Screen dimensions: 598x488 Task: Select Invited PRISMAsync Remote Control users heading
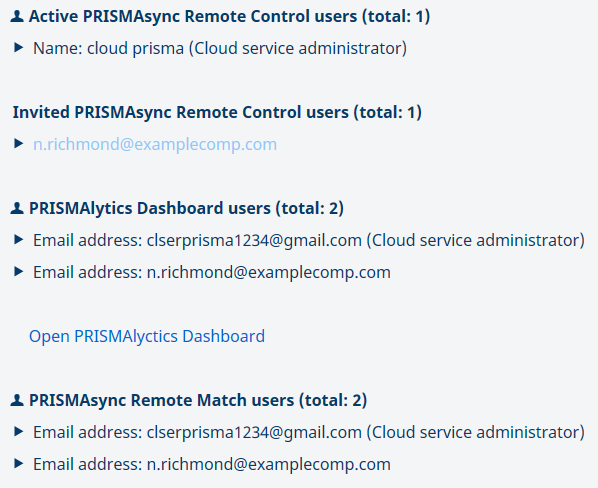217,112
